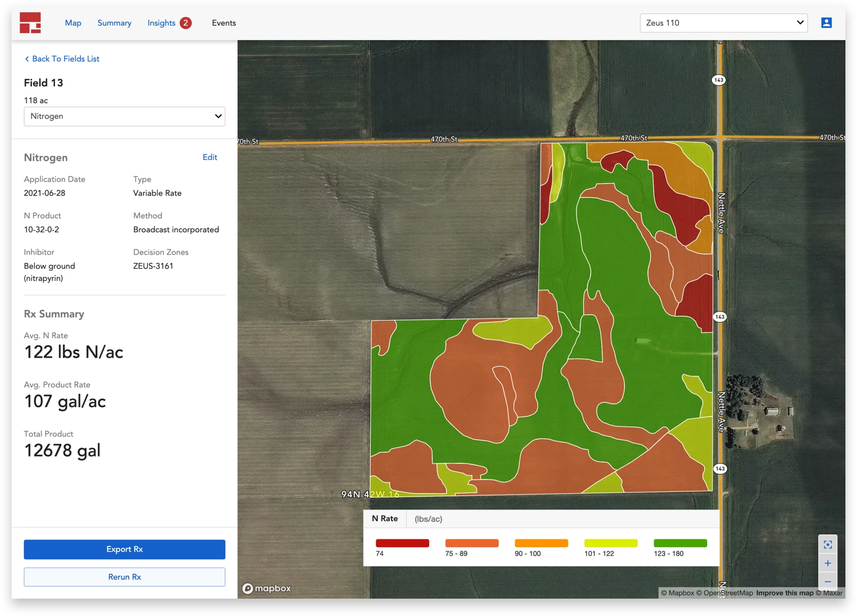Expand the Nitrogen layer dropdown
The image size is (857, 616).
(124, 116)
